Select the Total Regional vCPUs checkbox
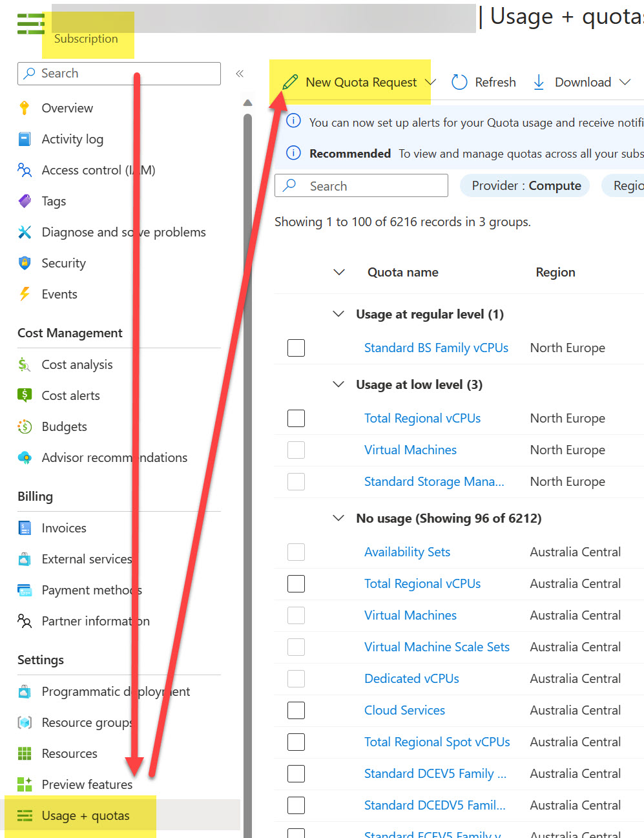644x838 pixels. 296,418
